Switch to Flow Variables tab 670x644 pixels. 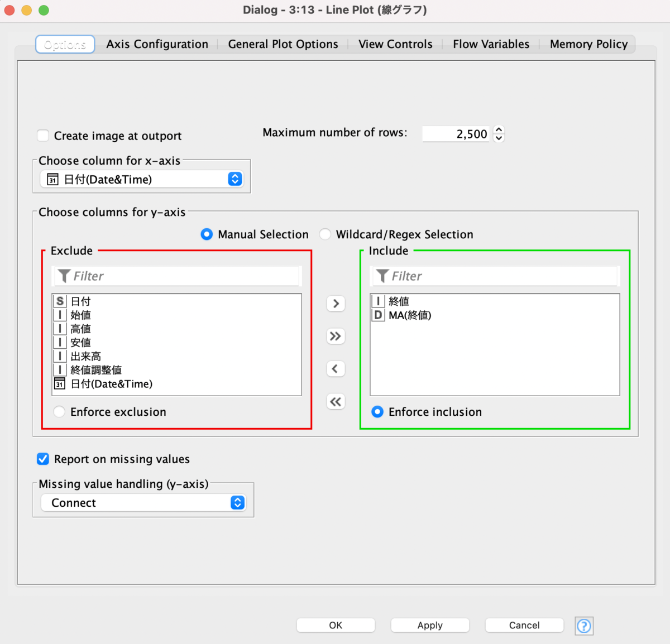(491, 44)
